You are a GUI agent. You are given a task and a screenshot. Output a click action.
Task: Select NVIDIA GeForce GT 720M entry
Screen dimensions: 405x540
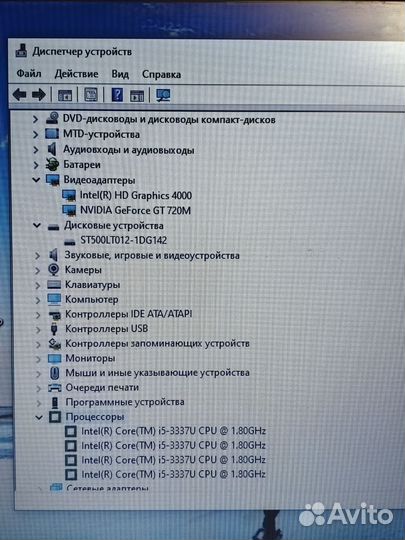pyautogui.click(x=135, y=210)
